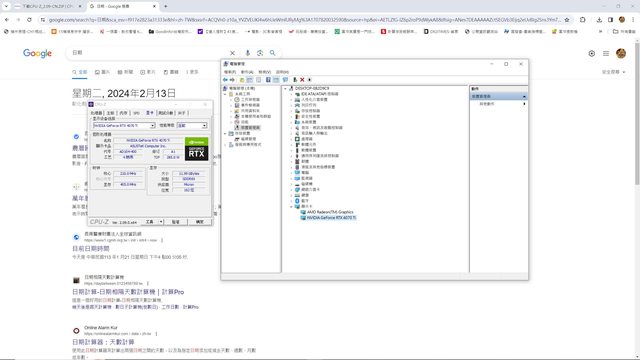This screenshot has height=360, width=640.
Task: Select AMD Radeon(TM) Graphics device
Action: pos(330,212)
